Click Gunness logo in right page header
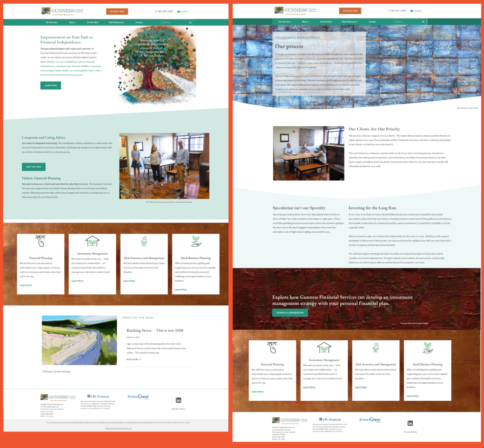The height and width of the screenshot is (448, 484). click(x=295, y=10)
